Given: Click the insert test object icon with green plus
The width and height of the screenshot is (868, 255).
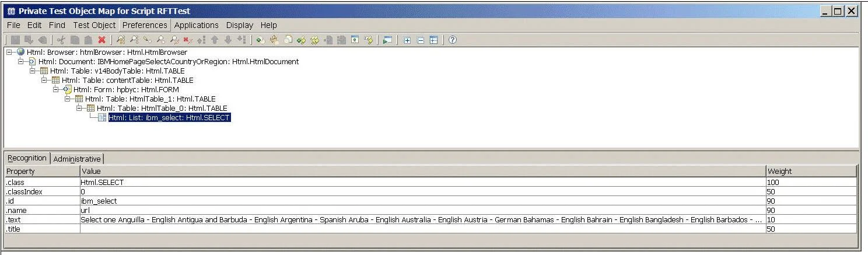Looking at the screenshot, I should click(260, 40).
